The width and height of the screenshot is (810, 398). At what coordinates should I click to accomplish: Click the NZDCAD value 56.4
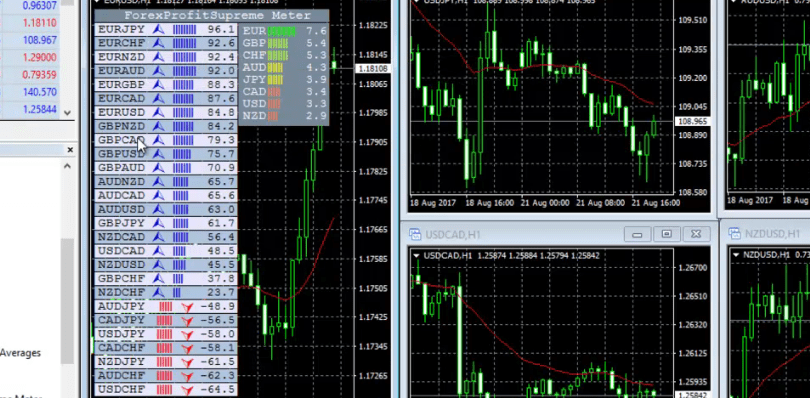[221, 238]
